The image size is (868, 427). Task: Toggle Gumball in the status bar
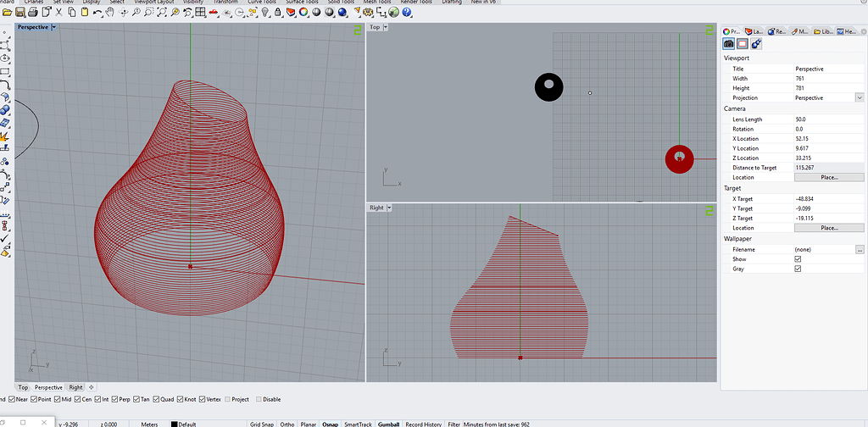pos(388,424)
